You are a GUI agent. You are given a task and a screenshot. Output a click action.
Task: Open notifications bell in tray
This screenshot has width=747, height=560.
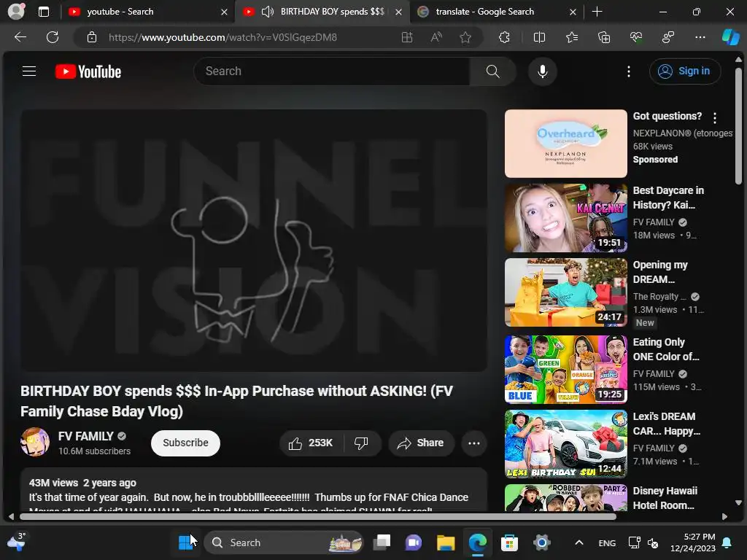pos(727,542)
